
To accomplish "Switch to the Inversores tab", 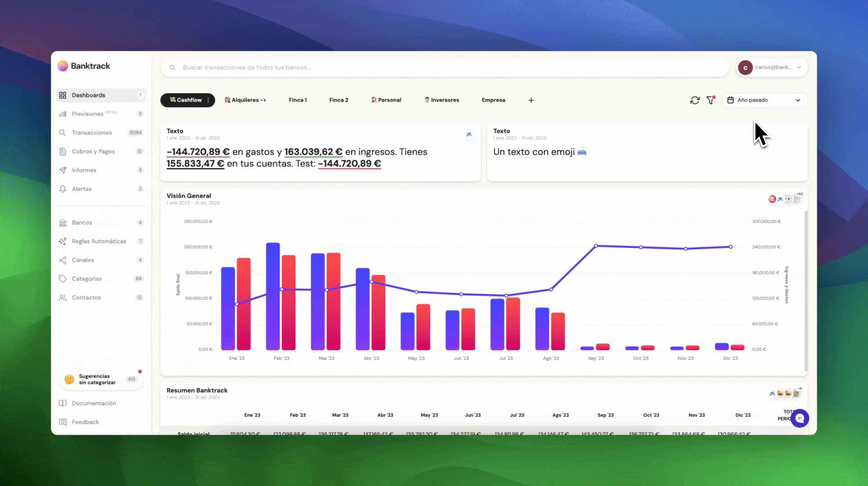I will point(442,100).
